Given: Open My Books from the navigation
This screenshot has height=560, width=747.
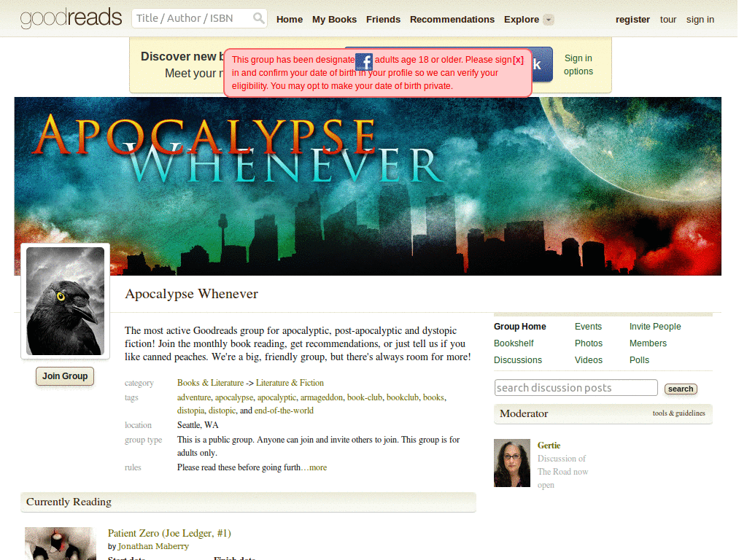Looking at the screenshot, I should (334, 20).
